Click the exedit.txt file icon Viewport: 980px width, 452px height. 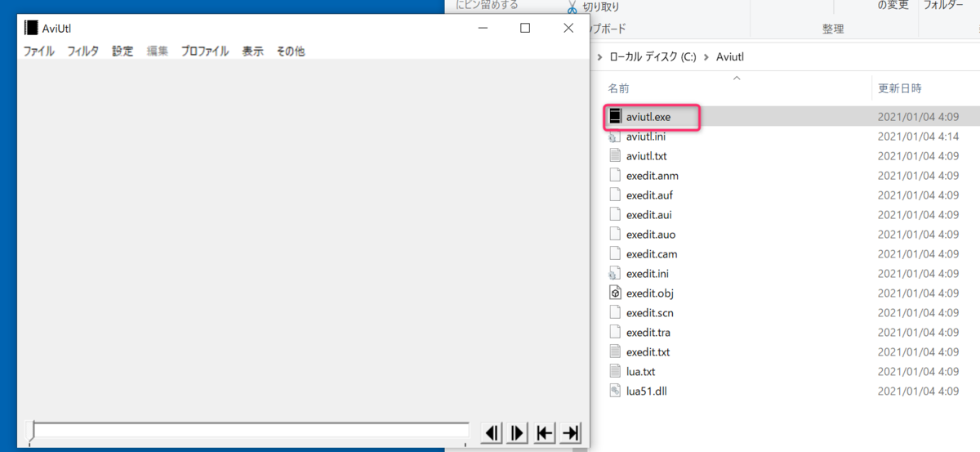[616, 352]
